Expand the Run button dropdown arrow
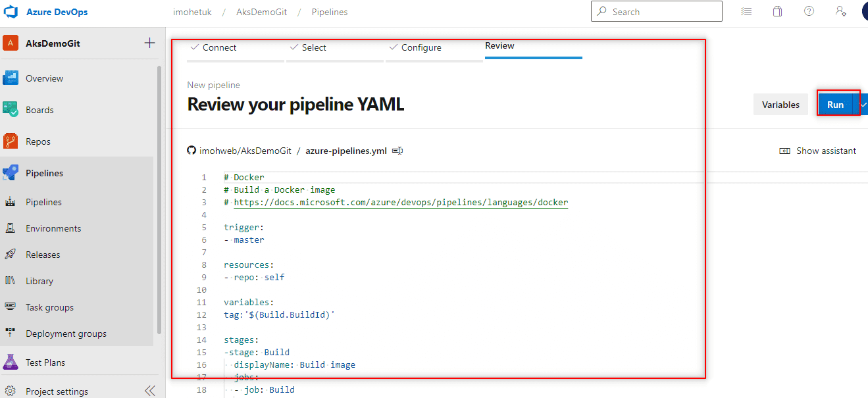Image resolution: width=868 pixels, height=398 pixels. click(863, 105)
